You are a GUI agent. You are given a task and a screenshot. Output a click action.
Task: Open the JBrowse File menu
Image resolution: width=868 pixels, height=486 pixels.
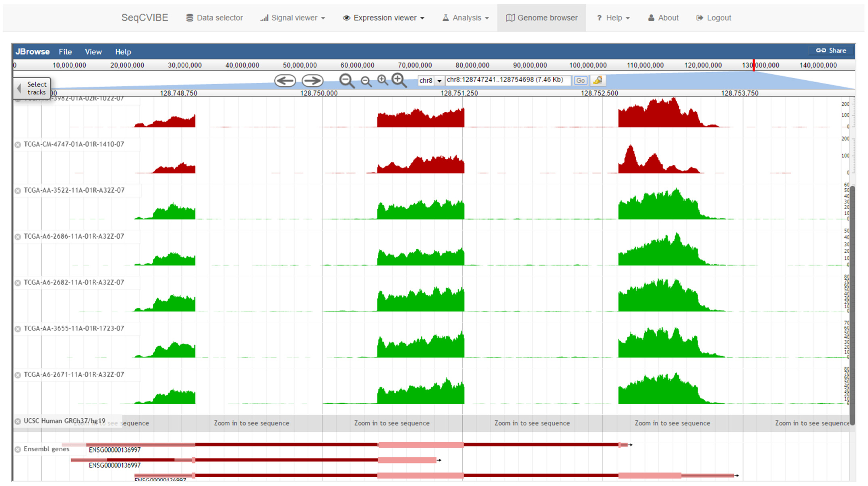[x=65, y=52]
